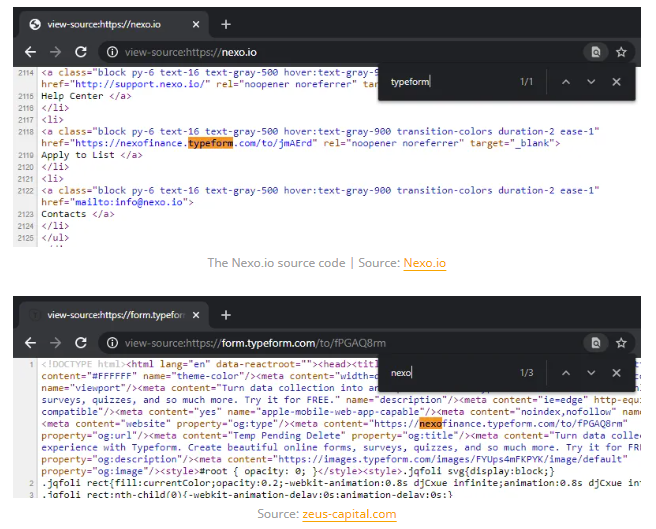Open the zeus-capital.com source link

click(x=349, y=514)
